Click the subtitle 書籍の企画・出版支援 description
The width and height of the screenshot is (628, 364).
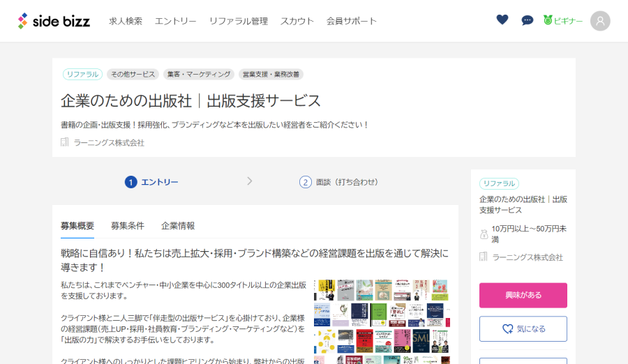(215, 125)
